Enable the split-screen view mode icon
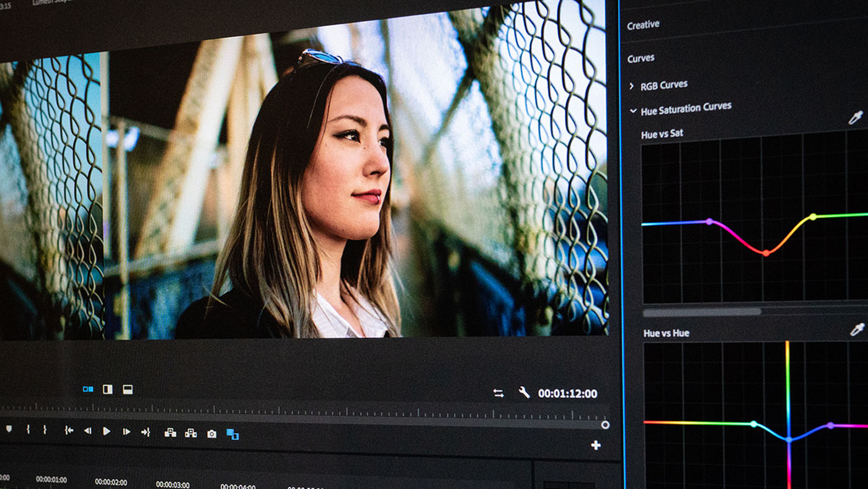868x489 pixels. pos(108,389)
